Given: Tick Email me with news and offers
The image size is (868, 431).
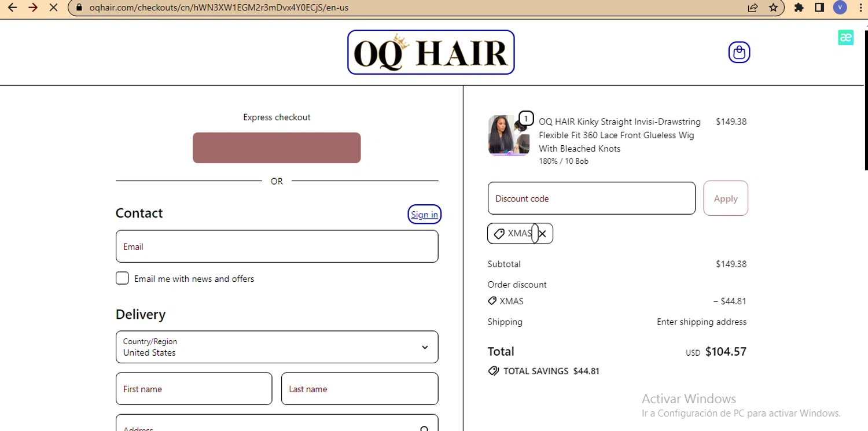Looking at the screenshot, I should pos(122,278).
